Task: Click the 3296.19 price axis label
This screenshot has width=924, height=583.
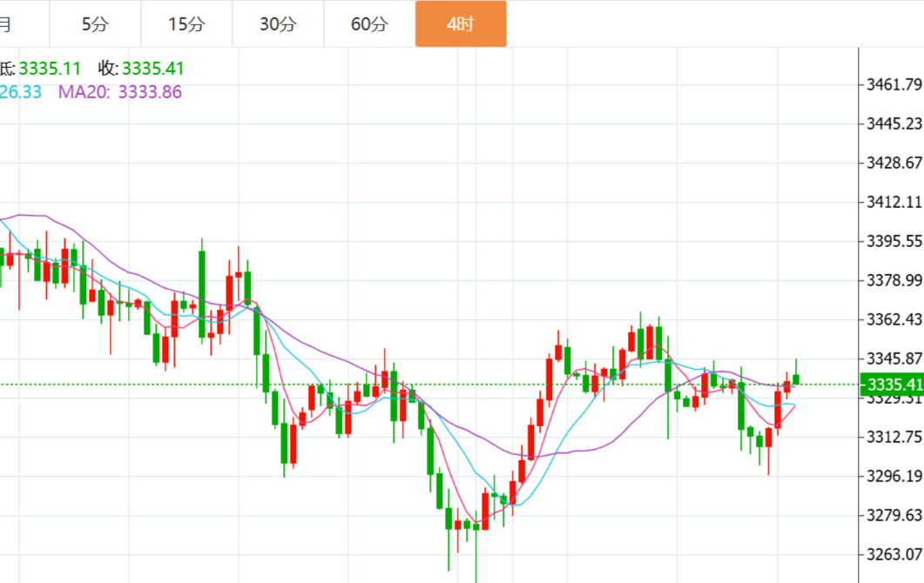Action: (x=894, y=476)
